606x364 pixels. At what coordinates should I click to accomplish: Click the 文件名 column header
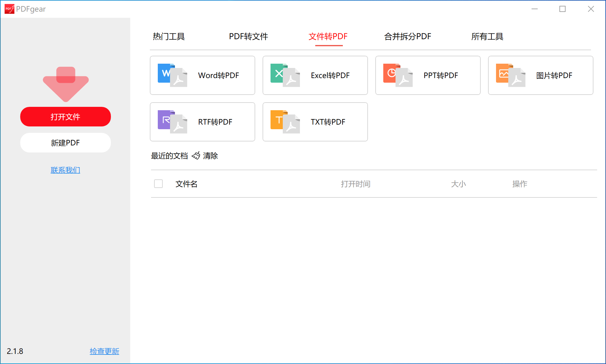(x=186, y=184)
